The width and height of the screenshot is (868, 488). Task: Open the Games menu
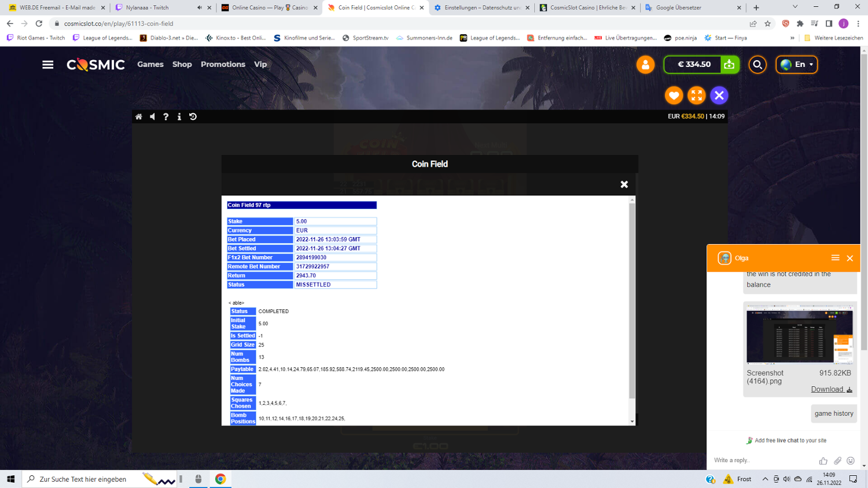150,64
